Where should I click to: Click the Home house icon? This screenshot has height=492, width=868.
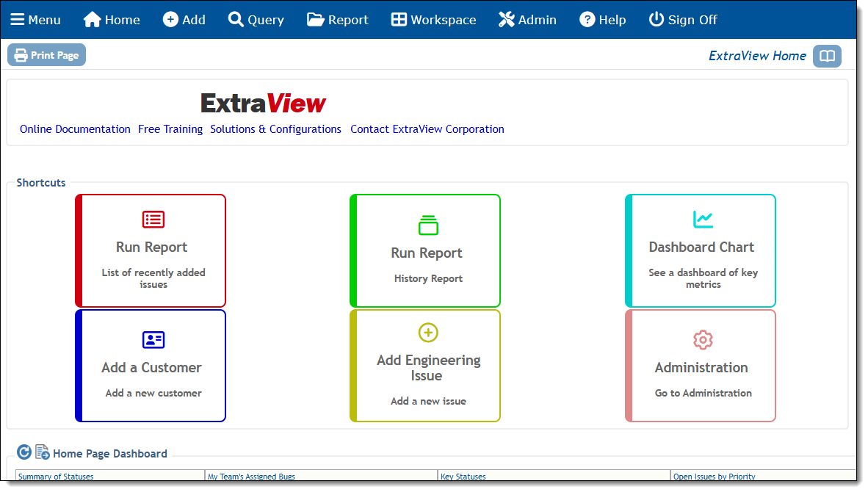[x=92, y=20]
